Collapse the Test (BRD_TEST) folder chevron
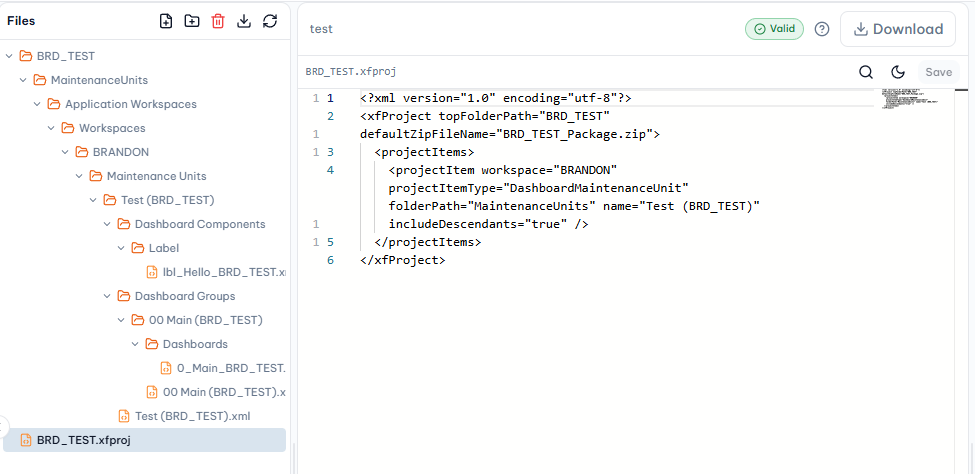Screen dimensions: 975x474 93,200
